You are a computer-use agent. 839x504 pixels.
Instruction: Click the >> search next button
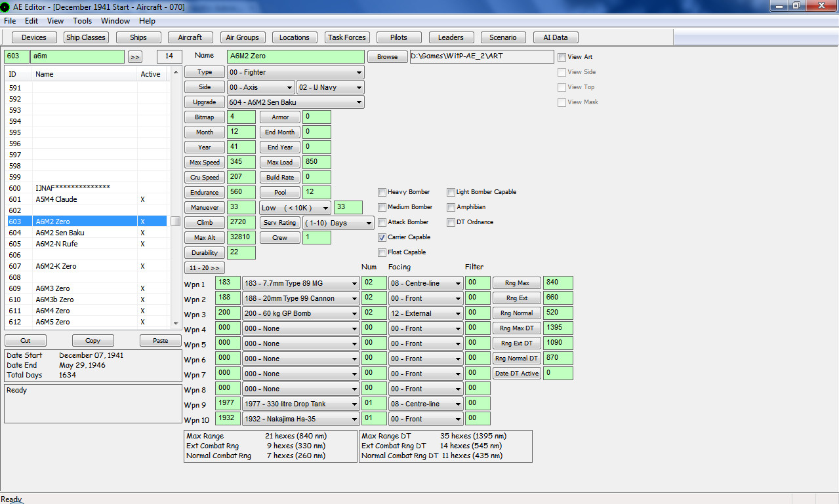pyautogui.click(x=136, y=57)
